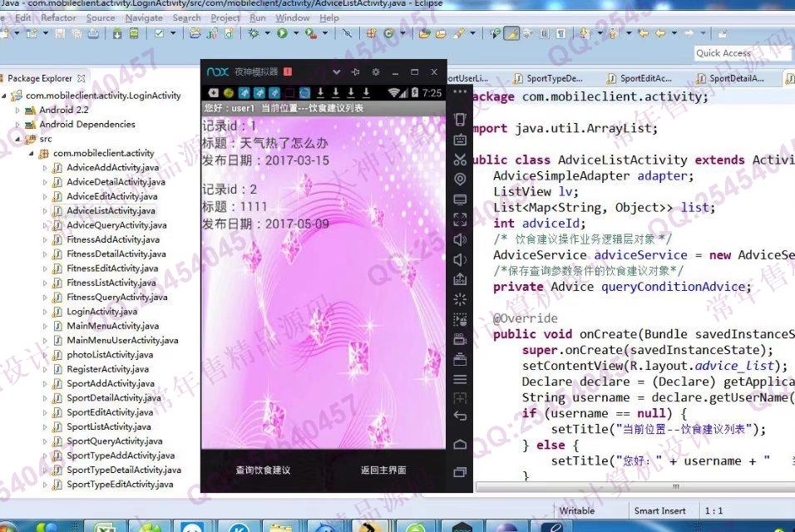Expand LoginActivity.java tree node
The image size is (795, 532).
(45, 312)
